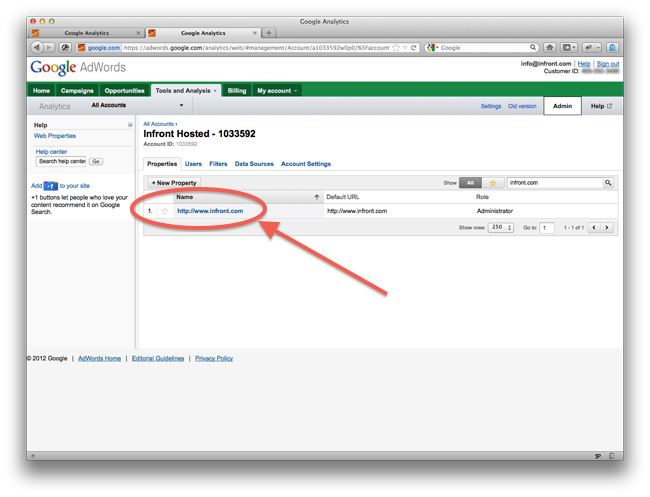Star the http://www.infront.com property

[x=165, y=211]
